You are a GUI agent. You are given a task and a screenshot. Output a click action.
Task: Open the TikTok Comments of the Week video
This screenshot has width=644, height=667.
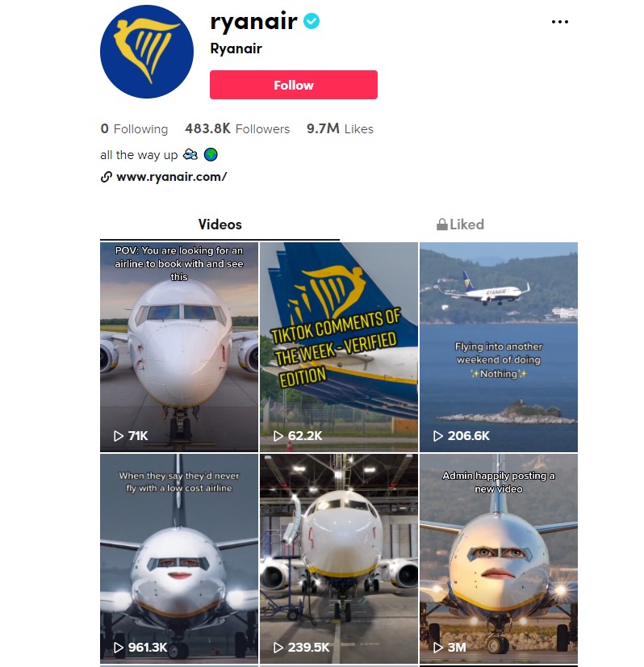[x=338, y=346]
